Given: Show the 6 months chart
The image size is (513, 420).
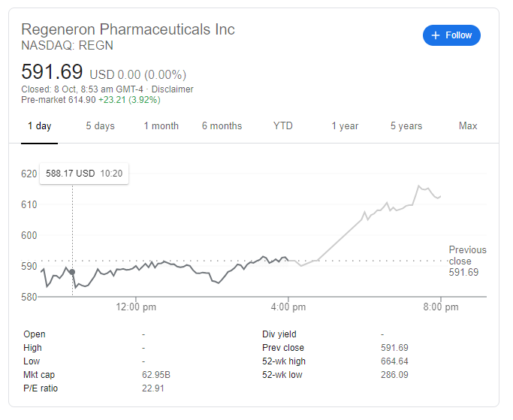Looking at the screenshot, I should 222,126.
